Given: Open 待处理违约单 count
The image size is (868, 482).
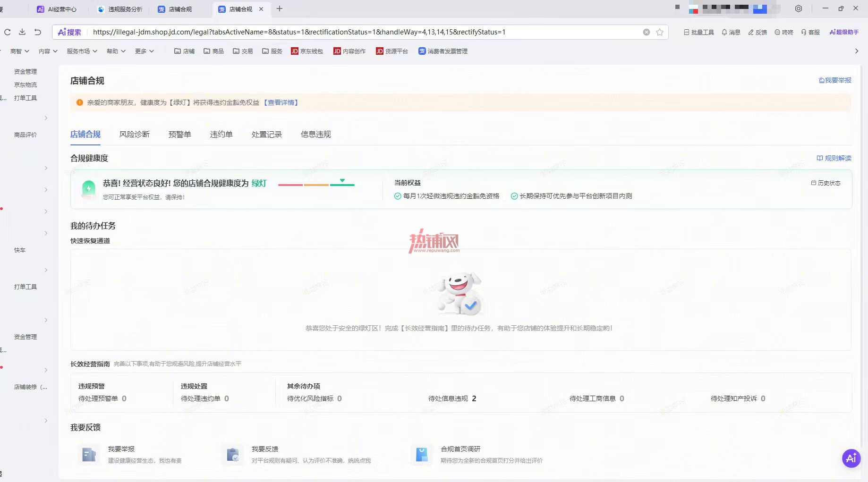Looking at the screenshot, I should click(x=205, y=398).
